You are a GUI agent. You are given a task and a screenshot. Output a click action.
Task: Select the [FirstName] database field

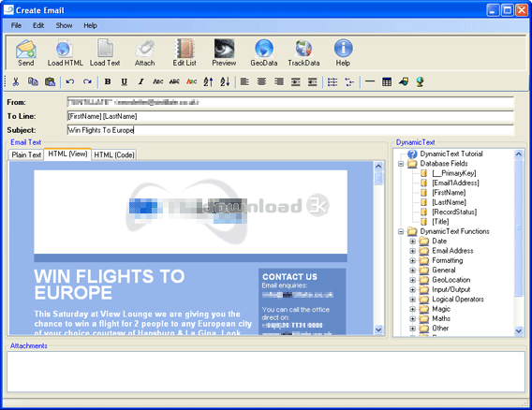click(449, 193)
